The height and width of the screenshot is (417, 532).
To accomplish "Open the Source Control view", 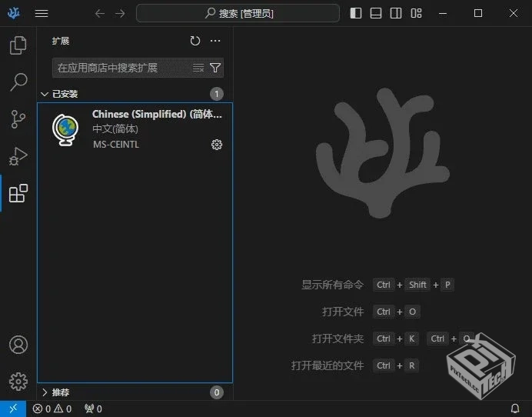I will pos(18,118).
